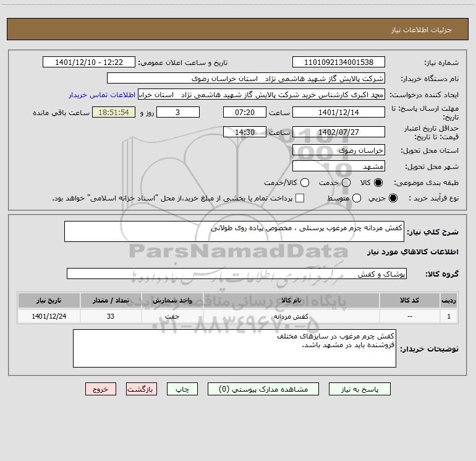Open اطلاعات تماس خریدار link
The image size is (476, 461).
[x=102, y=95]
